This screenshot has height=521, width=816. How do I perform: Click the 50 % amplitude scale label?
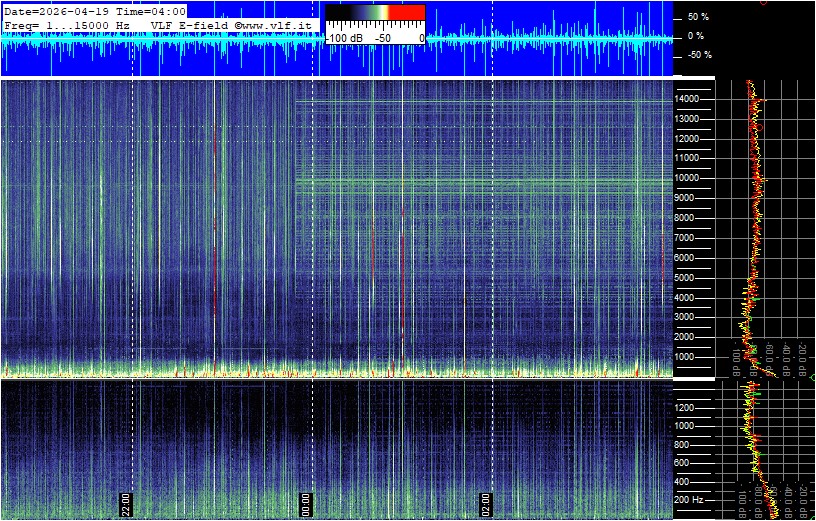(x=697, y=18)
